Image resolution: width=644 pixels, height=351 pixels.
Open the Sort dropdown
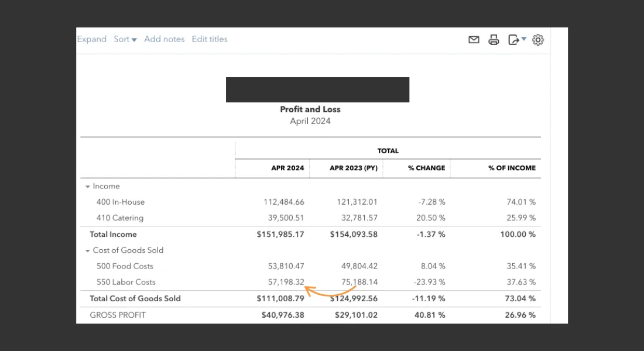coord(125,39)
